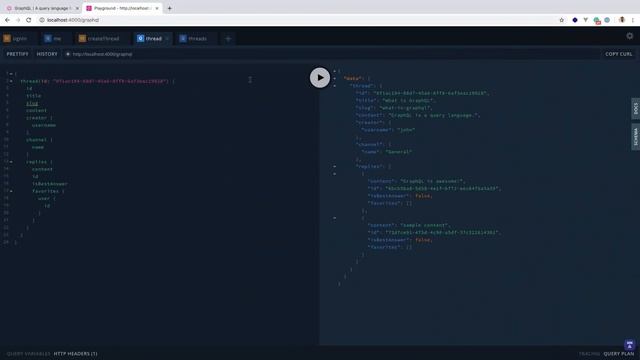Open the funnel-shaped browser extension

coord(585,20)
